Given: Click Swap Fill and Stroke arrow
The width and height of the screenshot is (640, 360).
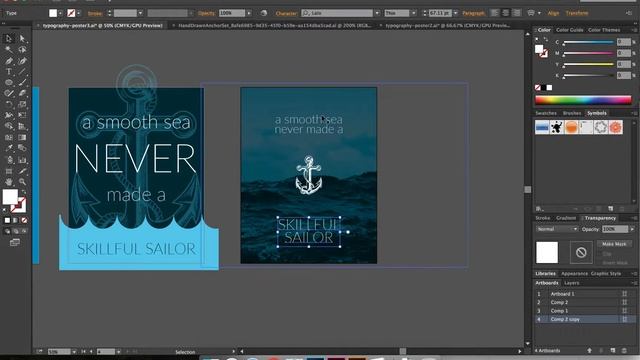Looking at the screenshot, I should (x=24, y=191).
